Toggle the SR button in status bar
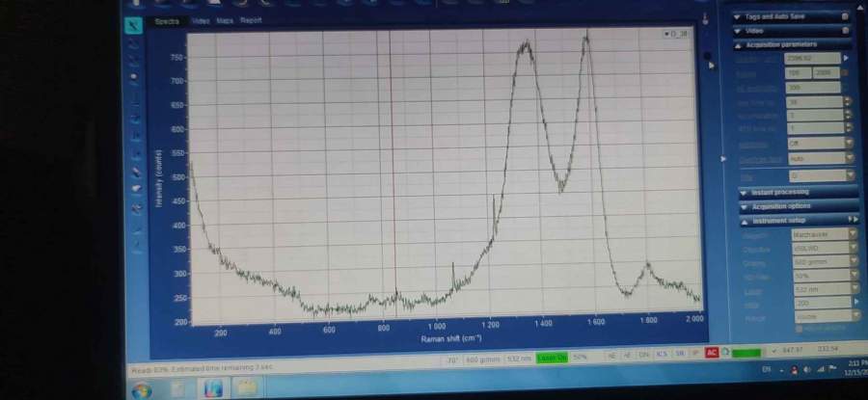 coord(679,354)
